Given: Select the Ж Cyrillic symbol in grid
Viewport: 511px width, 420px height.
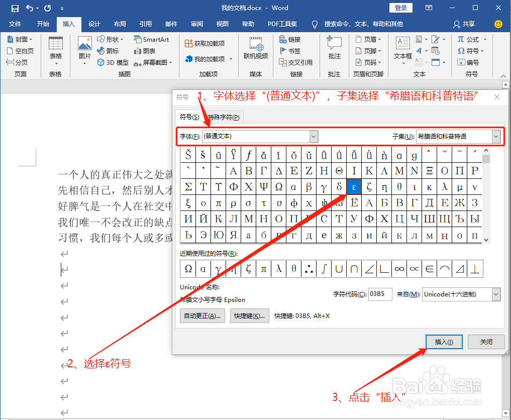Looking at the screenshot, I should click(x=460, y=202).
